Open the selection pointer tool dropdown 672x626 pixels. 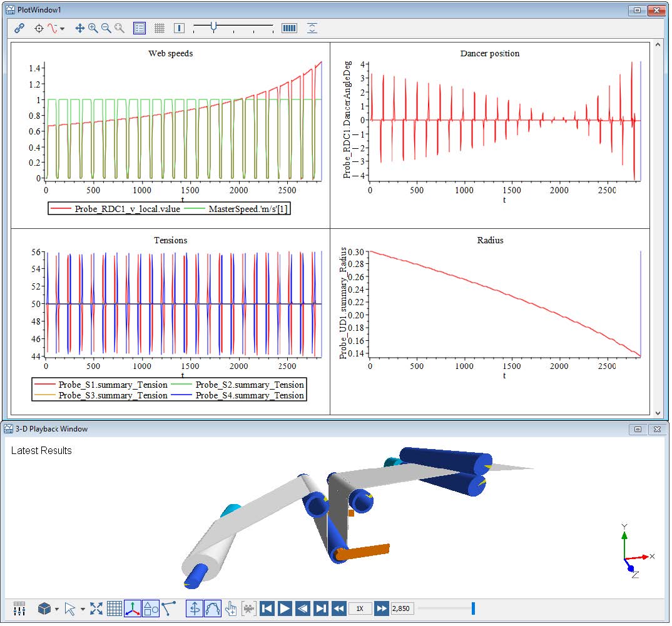[x=83, y=609]
